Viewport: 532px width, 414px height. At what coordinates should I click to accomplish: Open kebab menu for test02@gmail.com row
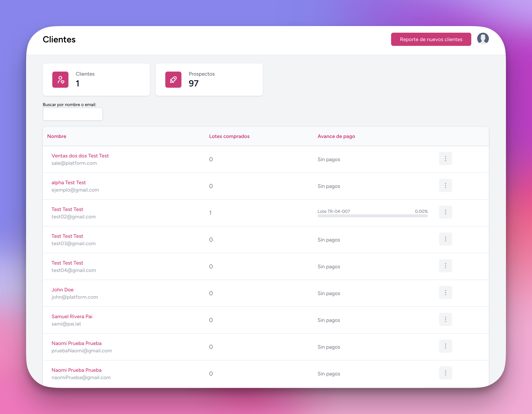click(445, 212)
